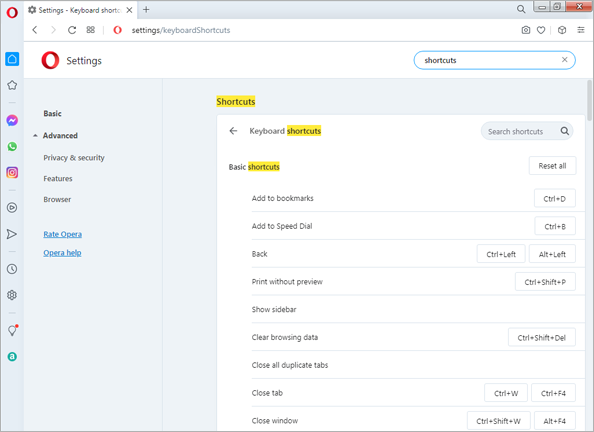Viewport: 594px width, 432px height.
Task: Click the Opera icon in address bar
Action: click(x=118, y=30)
